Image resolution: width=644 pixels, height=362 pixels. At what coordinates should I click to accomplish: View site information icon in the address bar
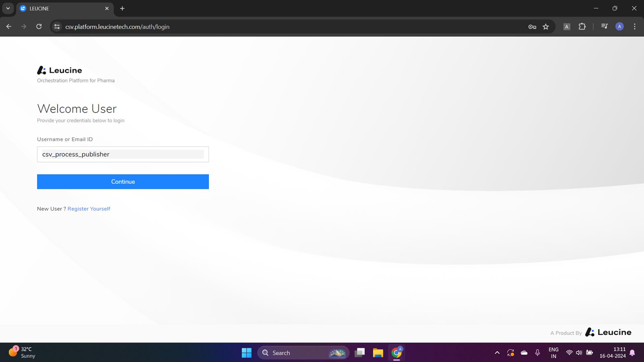57,27
